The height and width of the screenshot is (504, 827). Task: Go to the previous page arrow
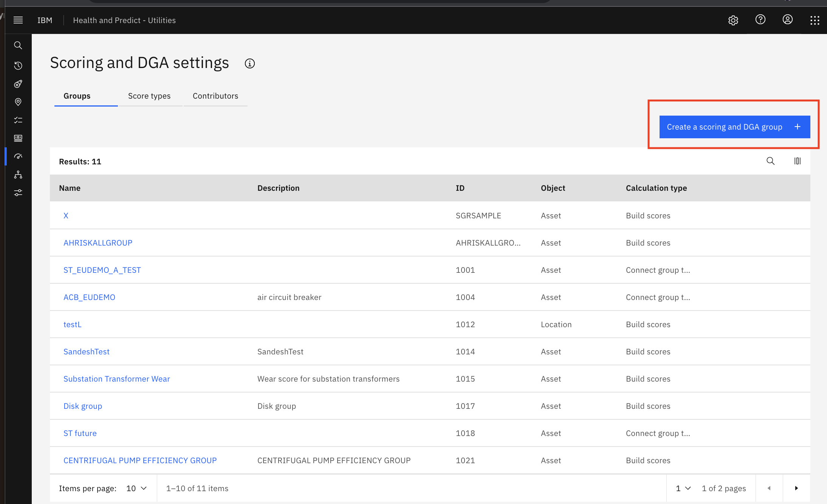pos(769,488)
